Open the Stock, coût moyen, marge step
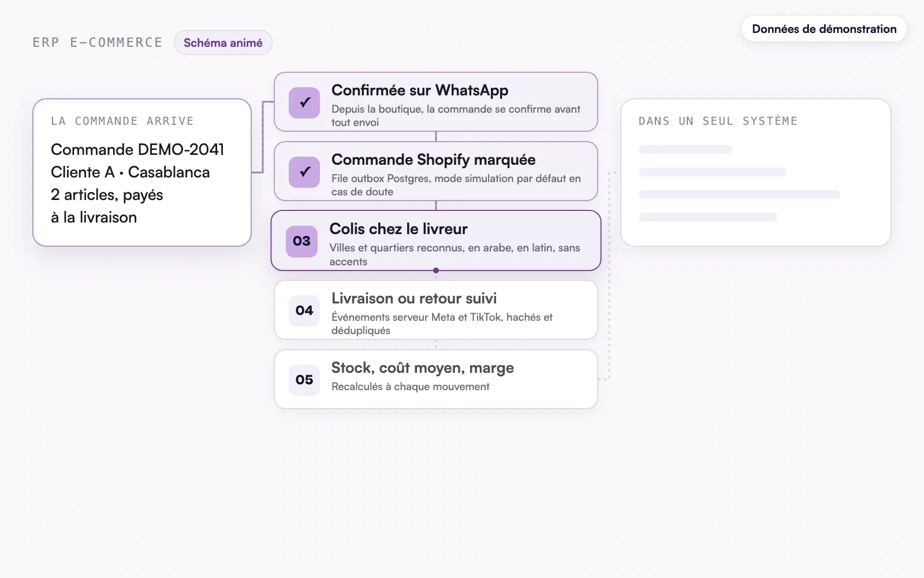The image size is (924, 578). [x=436, y=379]
